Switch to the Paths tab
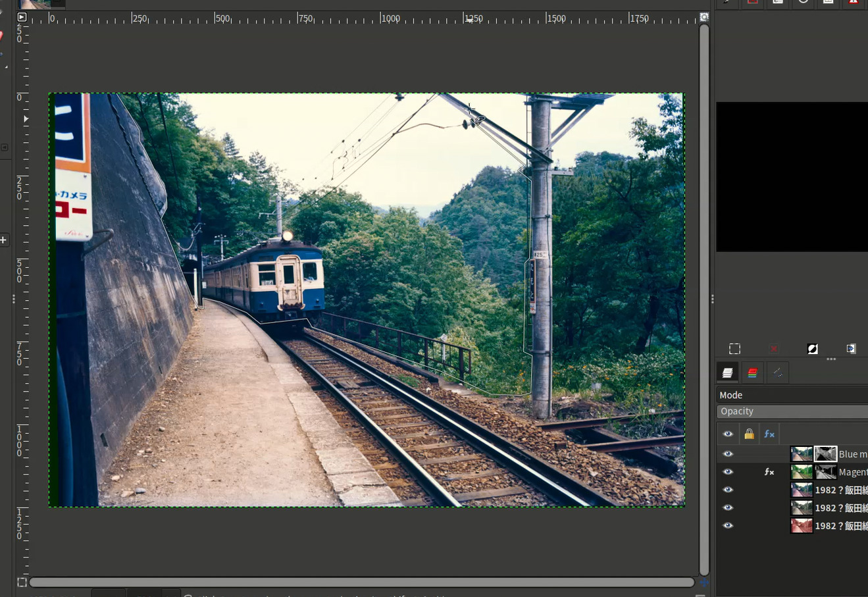868x597 pixels. click(777, 373)
